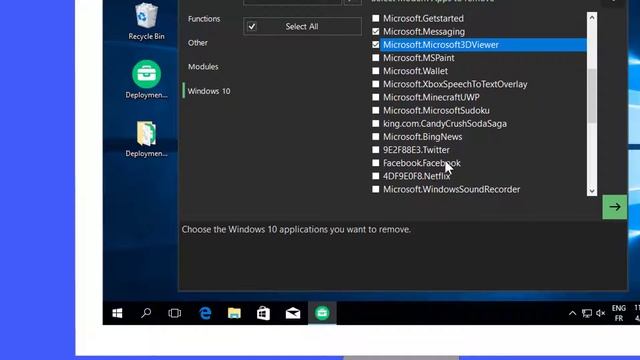
Task: Open the green Deployment toolbox desktop shortcut
Action: 146,80
